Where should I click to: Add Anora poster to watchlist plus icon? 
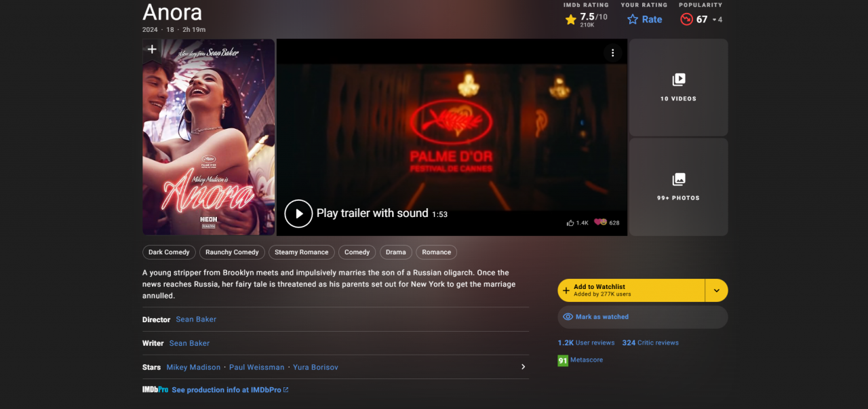click(152, 49)
